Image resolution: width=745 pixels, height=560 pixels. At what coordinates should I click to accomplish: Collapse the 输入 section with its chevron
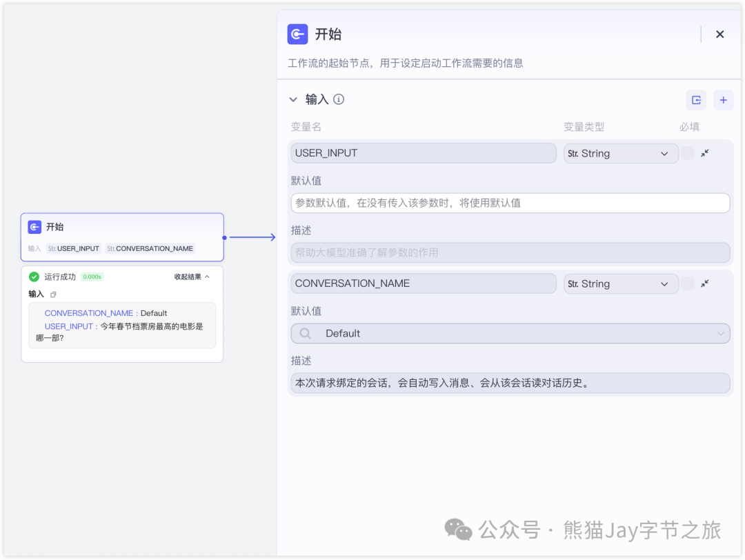pos(293,100)
